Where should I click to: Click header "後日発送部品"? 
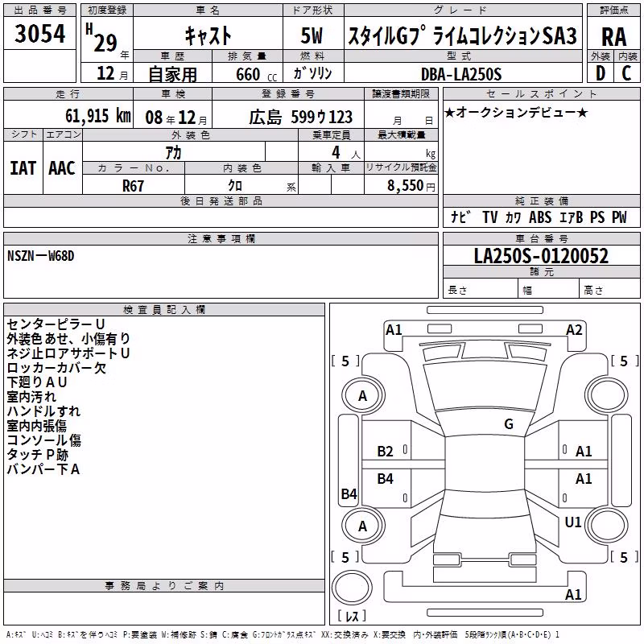221,200
